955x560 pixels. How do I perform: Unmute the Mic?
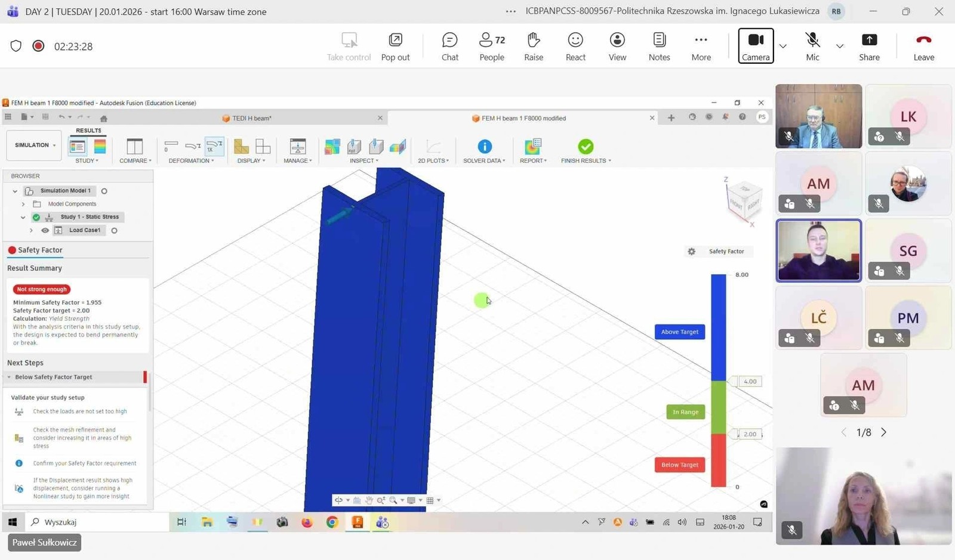tap(812, 47)
